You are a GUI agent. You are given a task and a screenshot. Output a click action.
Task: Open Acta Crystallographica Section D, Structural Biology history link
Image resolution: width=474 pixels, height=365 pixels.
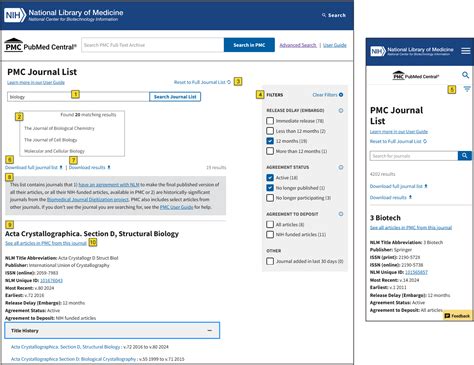click(65, 347)
